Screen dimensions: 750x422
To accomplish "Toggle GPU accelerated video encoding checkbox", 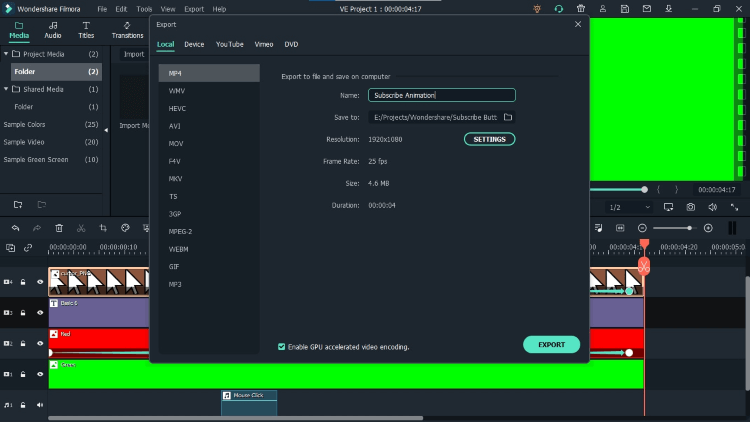I will pyautogui.click(x=281, y=347).
